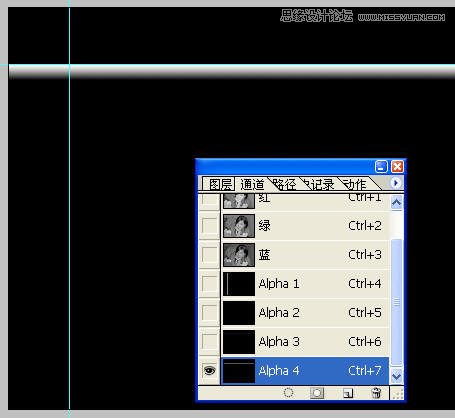Open the panel flyout menu arrow
Image resolution: width=455 pixels, height=418 pixels.
tap(396, 183)
